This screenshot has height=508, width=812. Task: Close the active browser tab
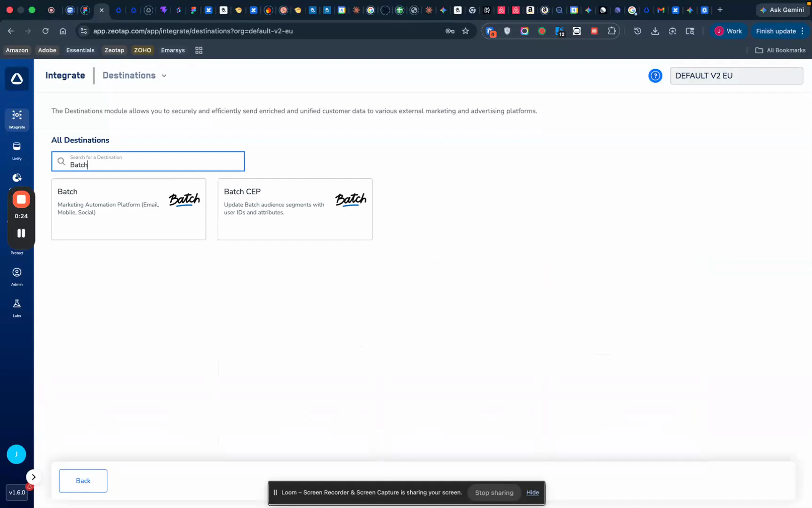point(102,10)
